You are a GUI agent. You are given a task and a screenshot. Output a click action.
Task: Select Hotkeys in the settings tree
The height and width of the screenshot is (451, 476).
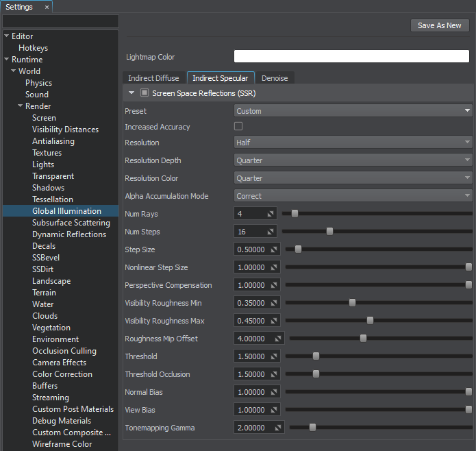click(33, 48)
